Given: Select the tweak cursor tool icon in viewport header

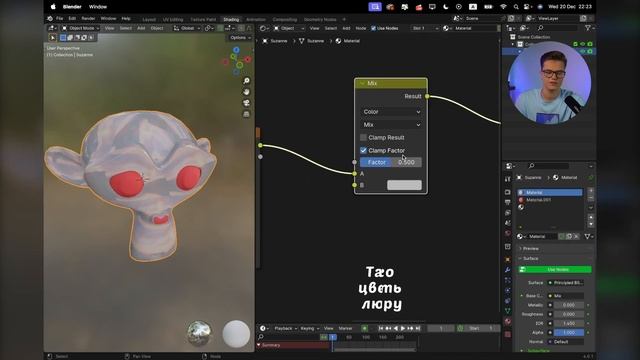Looking at the screenshot, I should [53, 38].
